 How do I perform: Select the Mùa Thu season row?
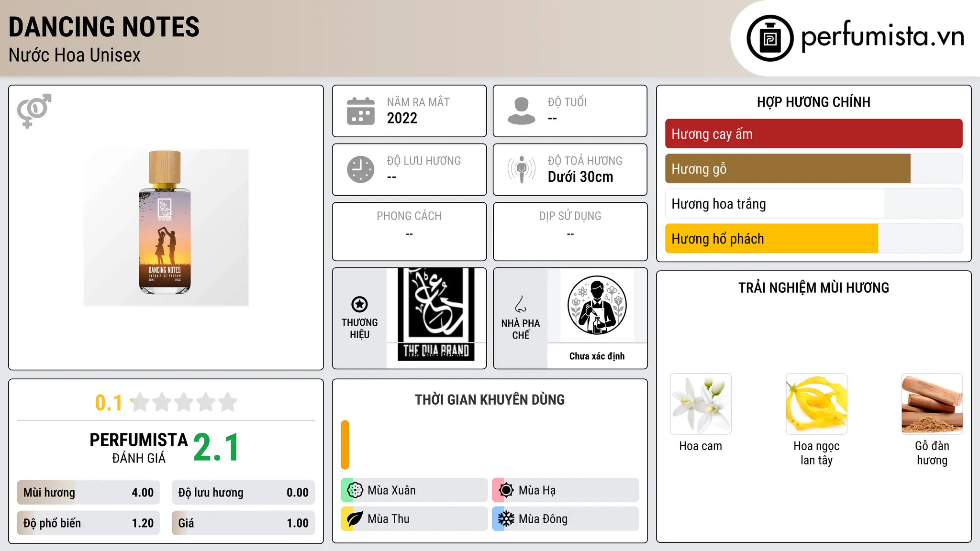tap(414, 519)
